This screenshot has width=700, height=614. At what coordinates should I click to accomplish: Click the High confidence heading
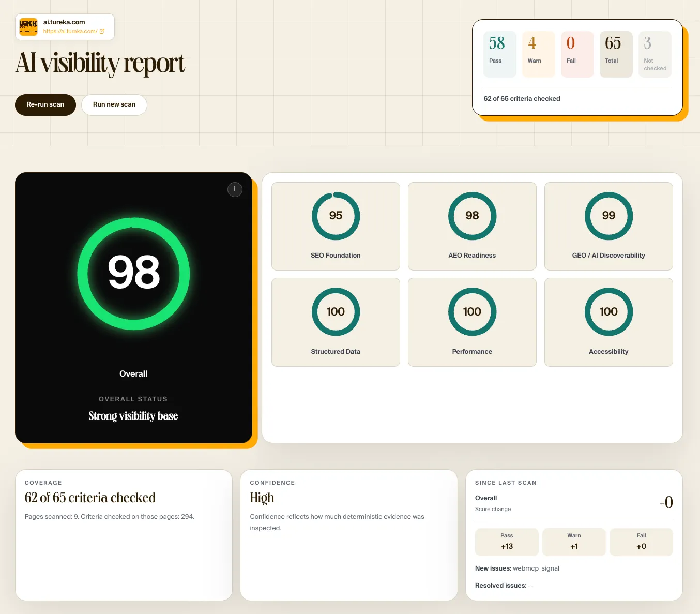pyautogui.click(x=262, y=498)
